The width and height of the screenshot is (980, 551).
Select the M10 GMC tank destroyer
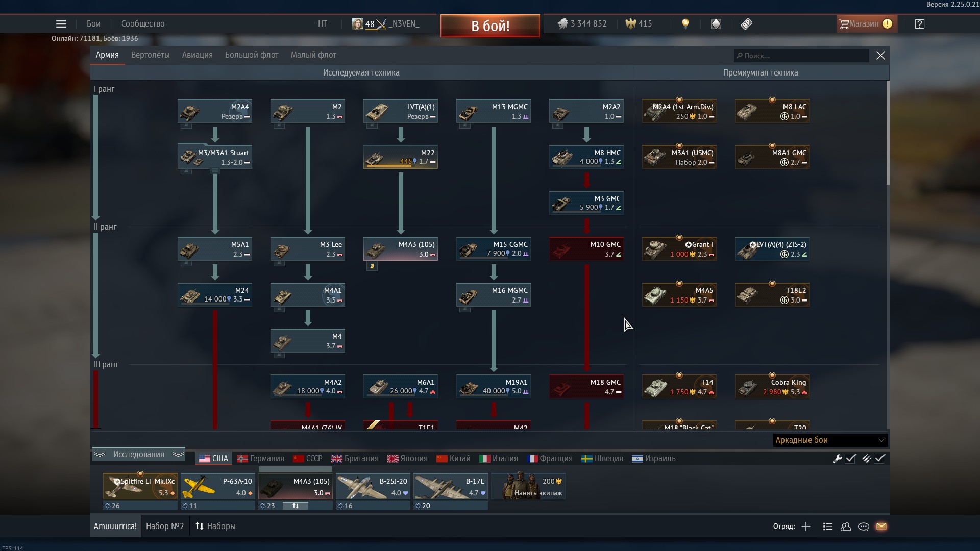click(586, 249)
